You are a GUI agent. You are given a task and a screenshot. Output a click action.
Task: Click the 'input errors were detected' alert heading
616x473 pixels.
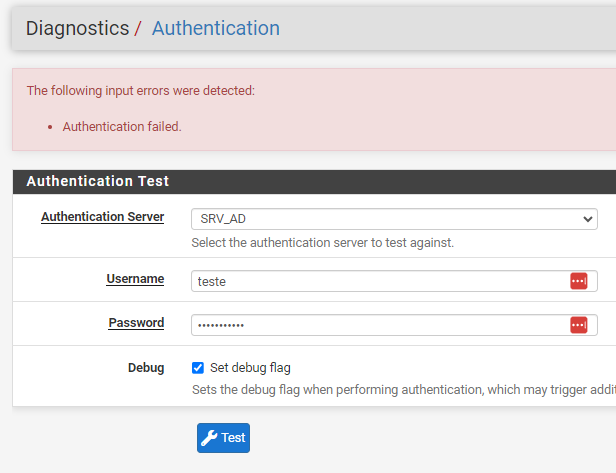pos(140,91)
